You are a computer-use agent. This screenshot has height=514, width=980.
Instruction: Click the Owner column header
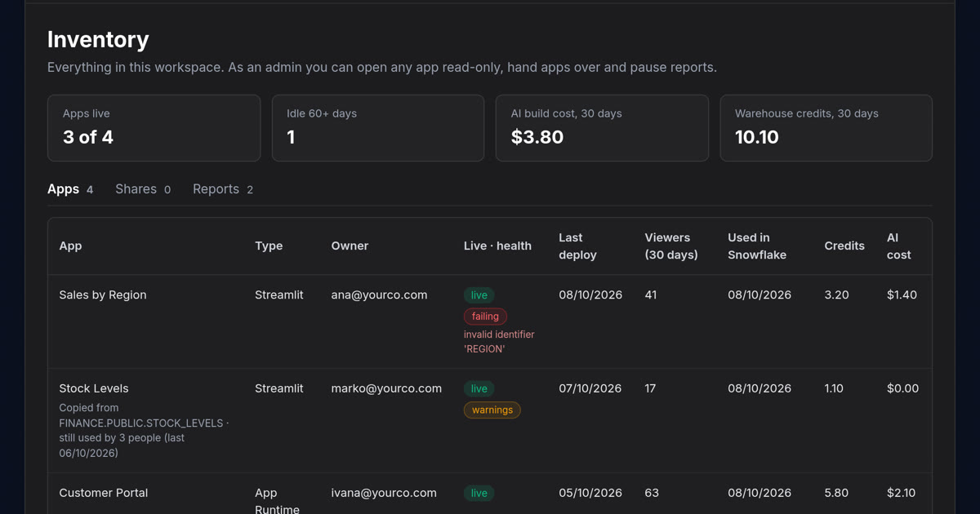350,246
